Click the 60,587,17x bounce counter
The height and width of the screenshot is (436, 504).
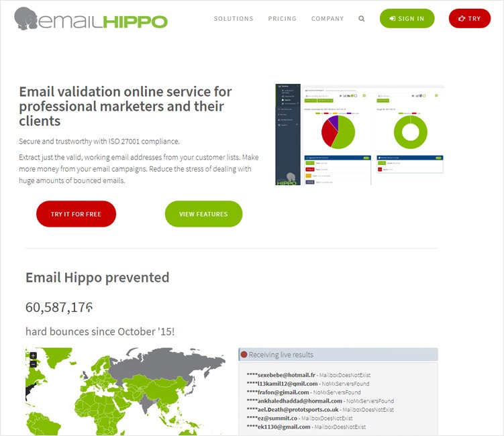pyautogui.click(x=59, y=307)
